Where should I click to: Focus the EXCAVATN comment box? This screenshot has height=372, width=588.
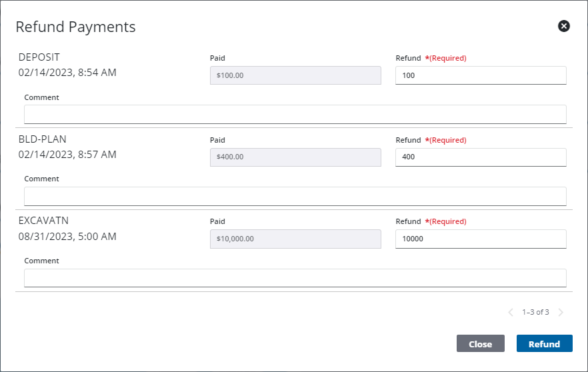pyautogui.click(x=295, y=277)
